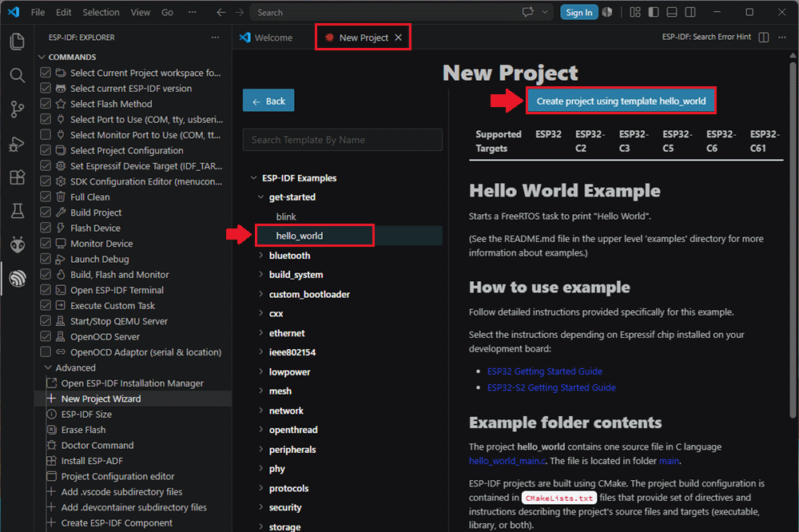Open the Edit menu
The height and width of the screenshot is (532, 799).
pos(64,12)
